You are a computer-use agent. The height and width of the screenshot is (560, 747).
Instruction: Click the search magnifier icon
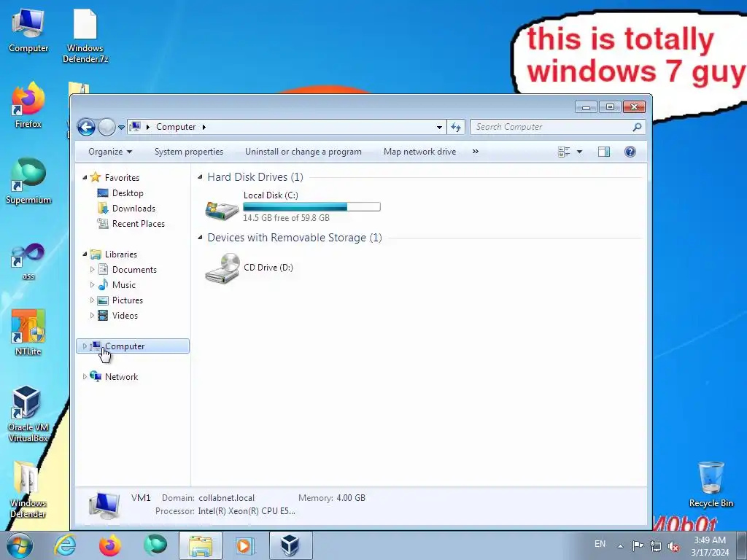tap(637, 127)
